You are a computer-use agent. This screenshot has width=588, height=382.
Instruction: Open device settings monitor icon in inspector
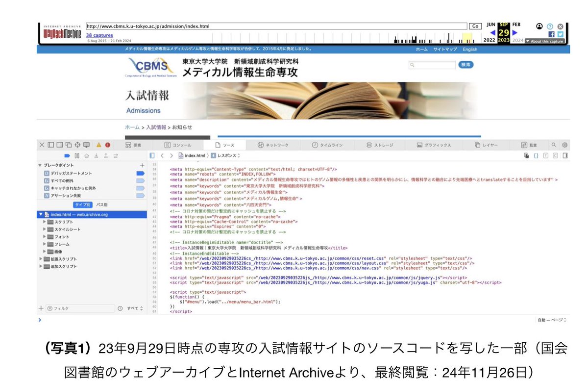pos(87,145)
